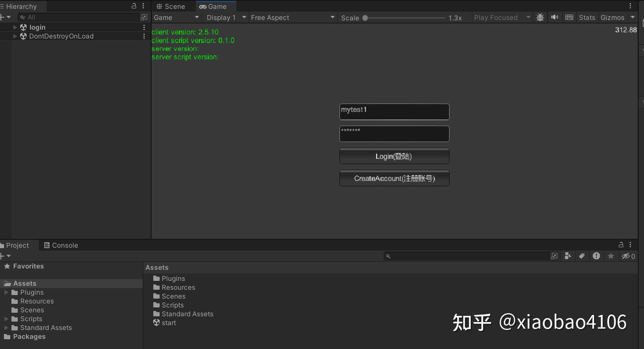Image resolution: width=644 pixels, height=349 pixels.
Task: Select the debug (bug) icon in Game toolbar
Action: pos(540,17)
